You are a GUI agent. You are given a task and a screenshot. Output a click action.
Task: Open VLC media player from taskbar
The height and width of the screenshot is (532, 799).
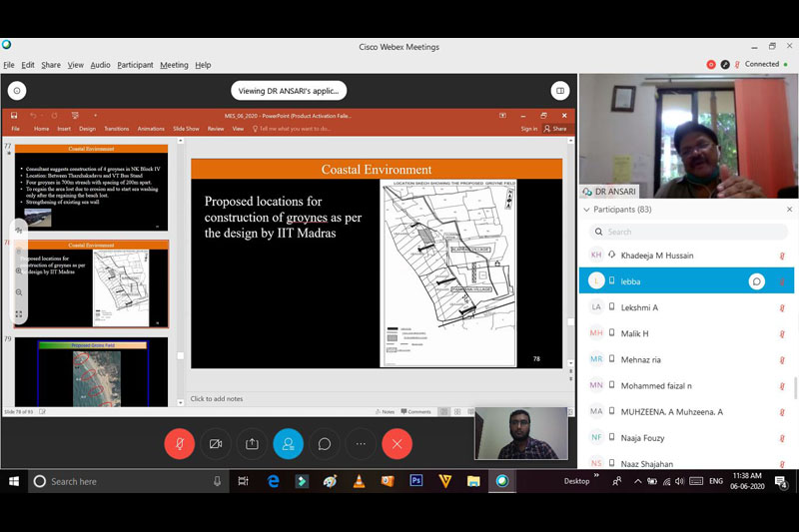359,481
